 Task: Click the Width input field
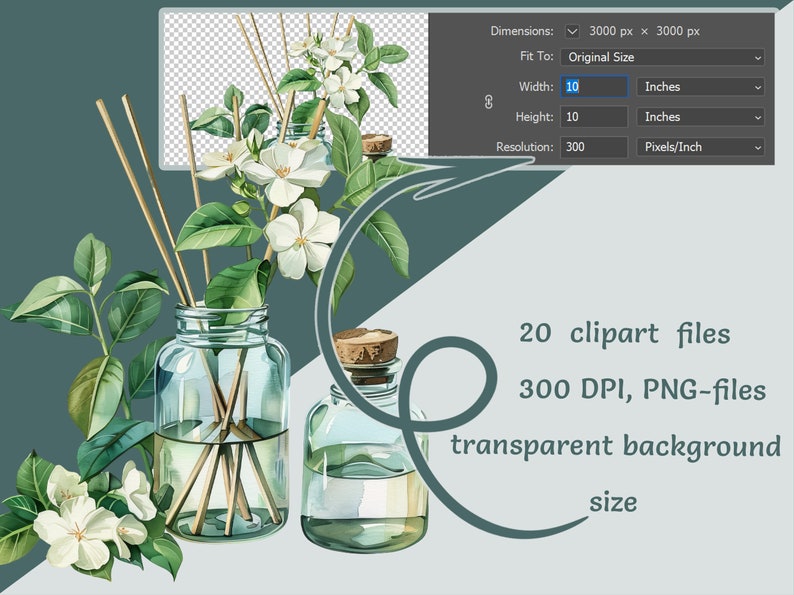pos(594,87)
